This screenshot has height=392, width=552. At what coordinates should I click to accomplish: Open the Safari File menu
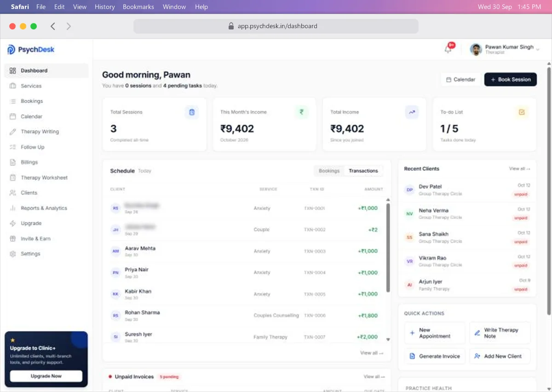pos(41,6)
